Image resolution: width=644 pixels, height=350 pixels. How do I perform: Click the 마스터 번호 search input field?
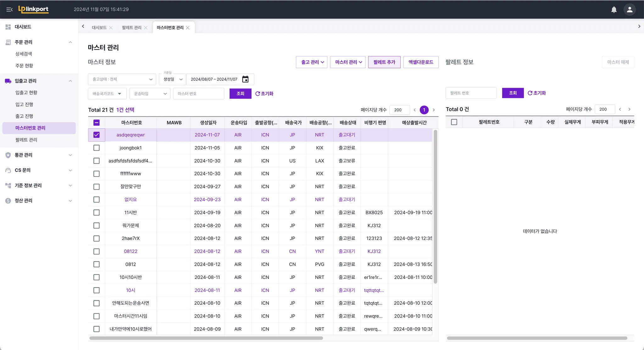198,94
